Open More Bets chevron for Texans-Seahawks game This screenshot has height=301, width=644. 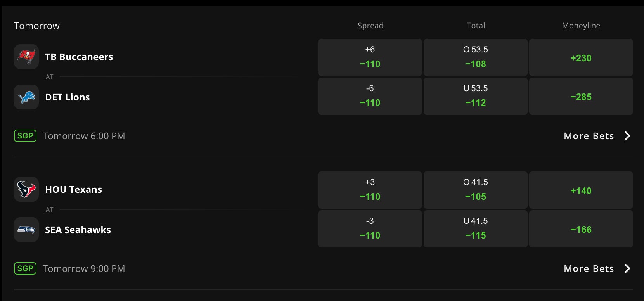click(627, 268)
